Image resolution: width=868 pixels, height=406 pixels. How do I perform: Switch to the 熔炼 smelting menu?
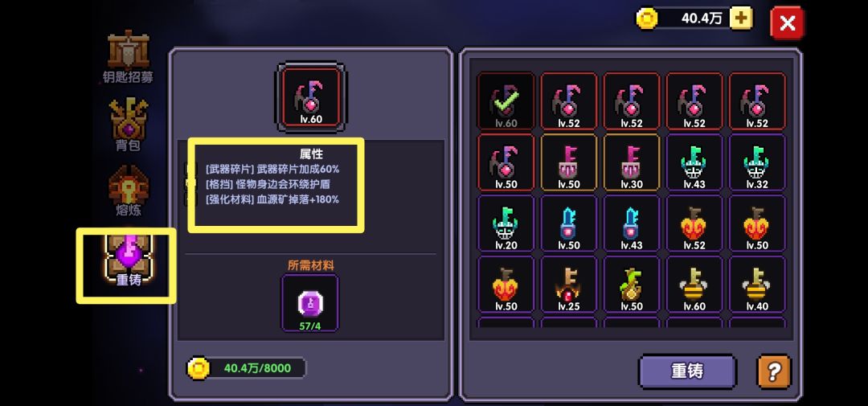tap(128, 191)
